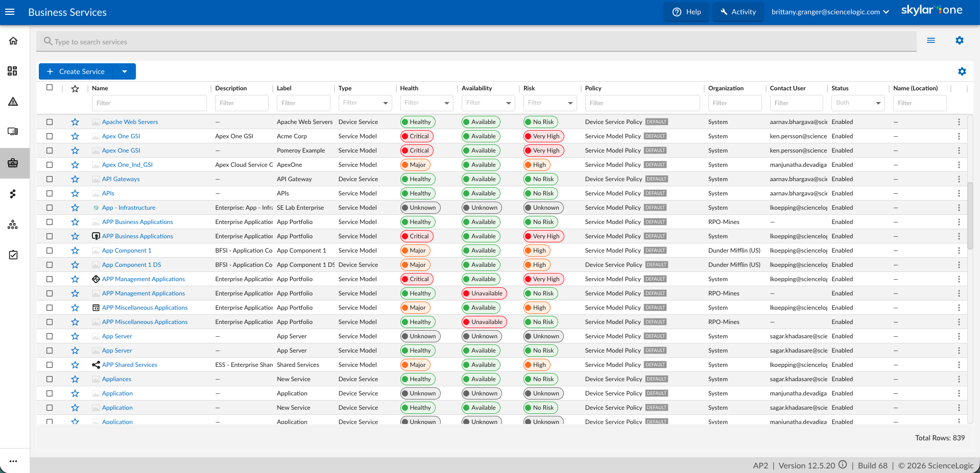Open the brittany.granger user account menu
Image resolution: width=980 pixels, height=473 pixels.
coord(830,12)
